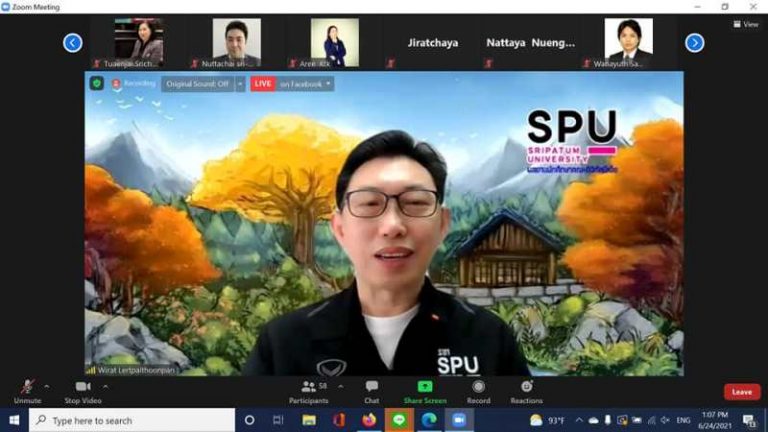Expand the participants options arrow
The width and height of the screenshot is (768, 432).
tap(340, 386)
